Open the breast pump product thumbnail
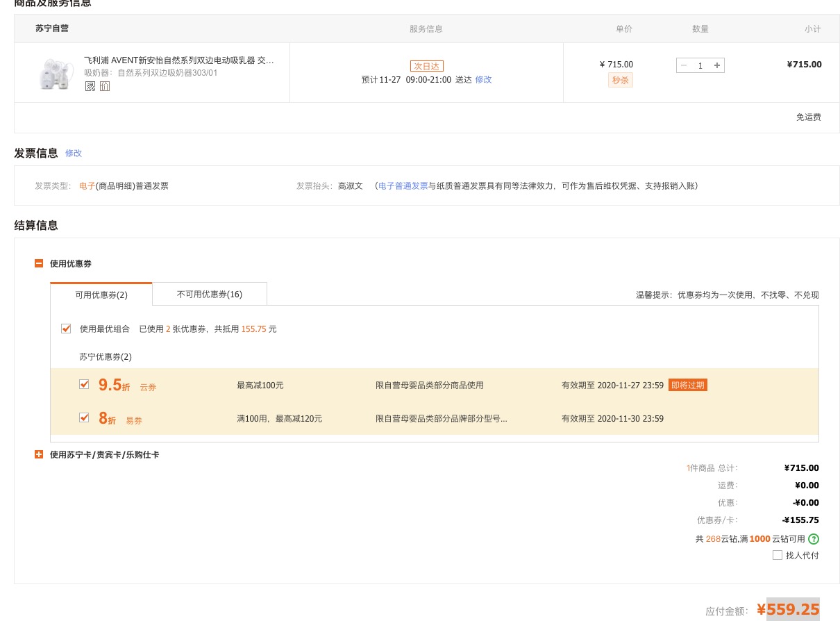840x621 pixels. 56,73
